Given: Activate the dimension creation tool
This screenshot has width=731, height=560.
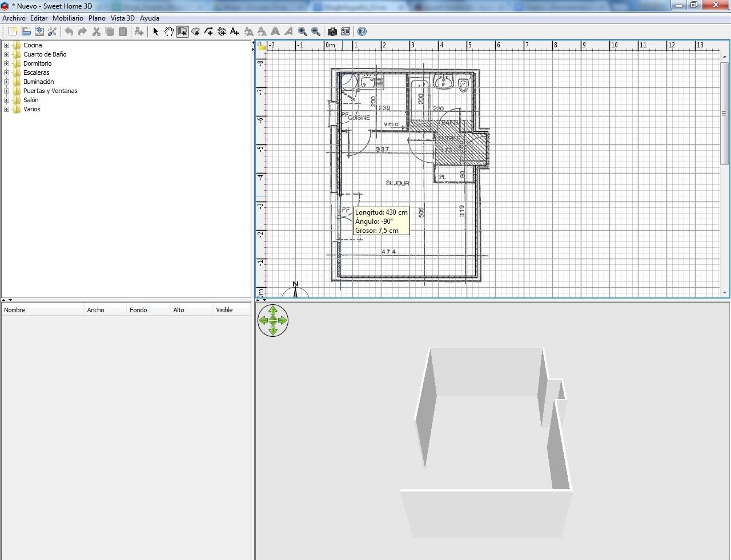Looking at the screenshot, I should pyautogui.click(x=222, y=31).
